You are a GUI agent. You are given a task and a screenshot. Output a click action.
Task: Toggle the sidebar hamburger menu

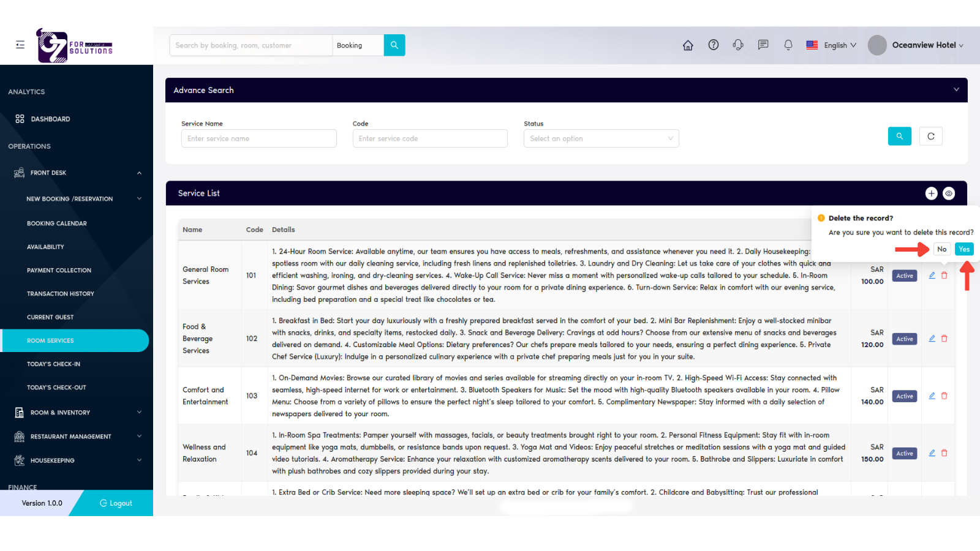[x=20, y=45]
